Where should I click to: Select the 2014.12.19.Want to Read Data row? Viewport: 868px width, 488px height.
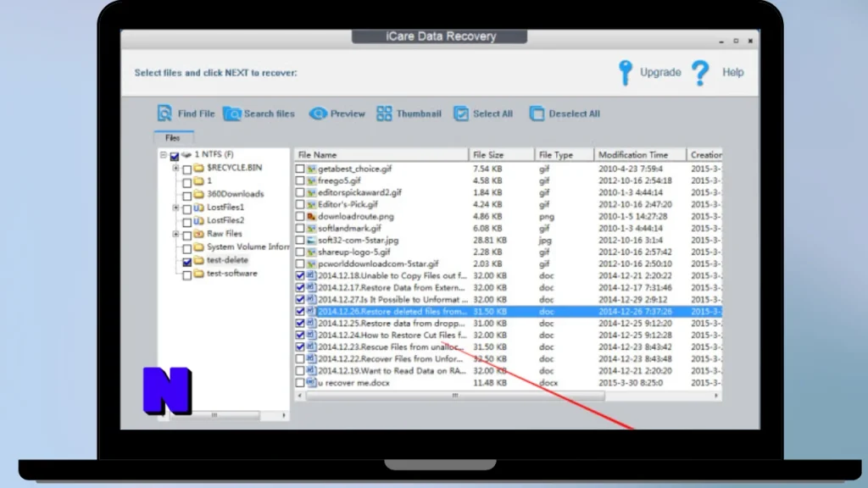(x=508, y=371)
